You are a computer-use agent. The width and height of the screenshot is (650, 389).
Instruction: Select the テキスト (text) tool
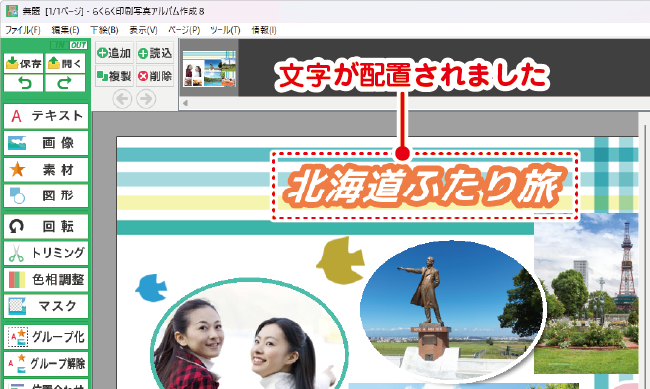[x=46, y=116]
